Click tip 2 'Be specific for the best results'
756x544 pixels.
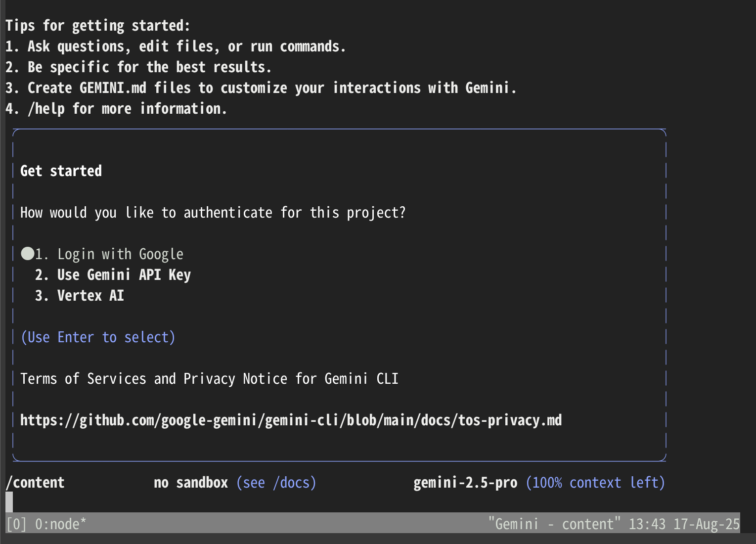point(138,67)
